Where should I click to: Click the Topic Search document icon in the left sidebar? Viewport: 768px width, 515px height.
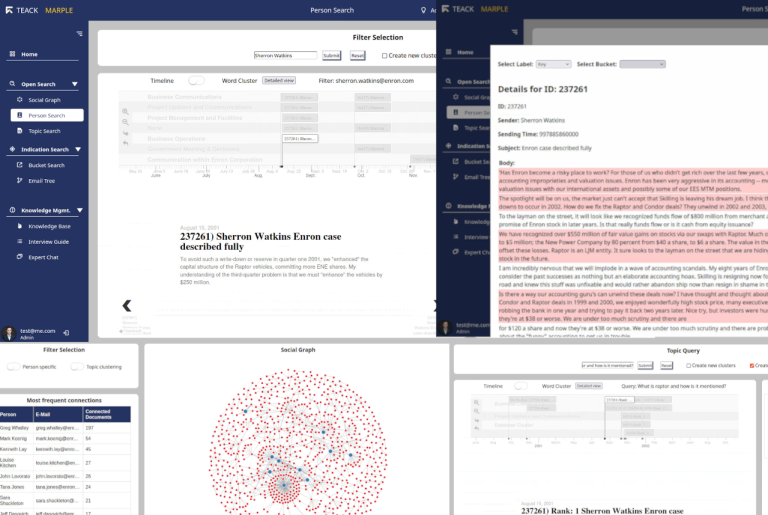pyautogui.click(x=20, y=131)
